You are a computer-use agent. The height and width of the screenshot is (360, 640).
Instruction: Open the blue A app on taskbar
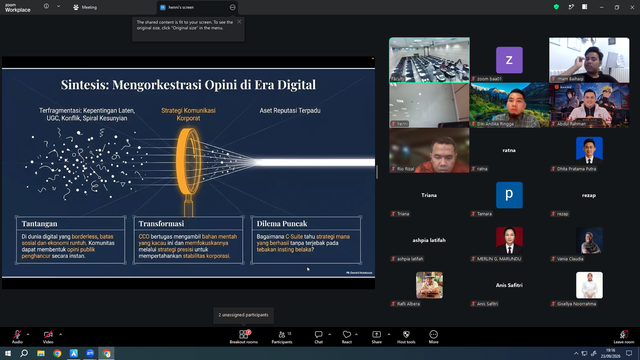coord(73,353)
